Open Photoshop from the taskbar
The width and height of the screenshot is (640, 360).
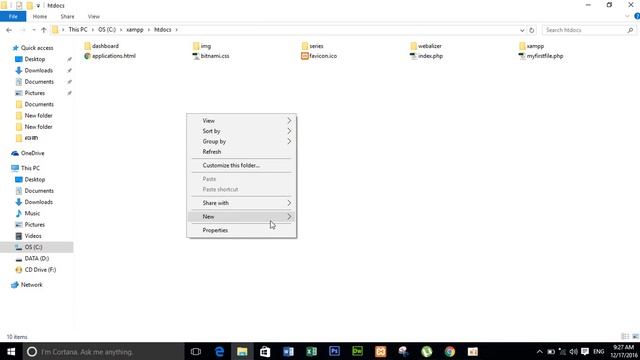click(334, 351)
